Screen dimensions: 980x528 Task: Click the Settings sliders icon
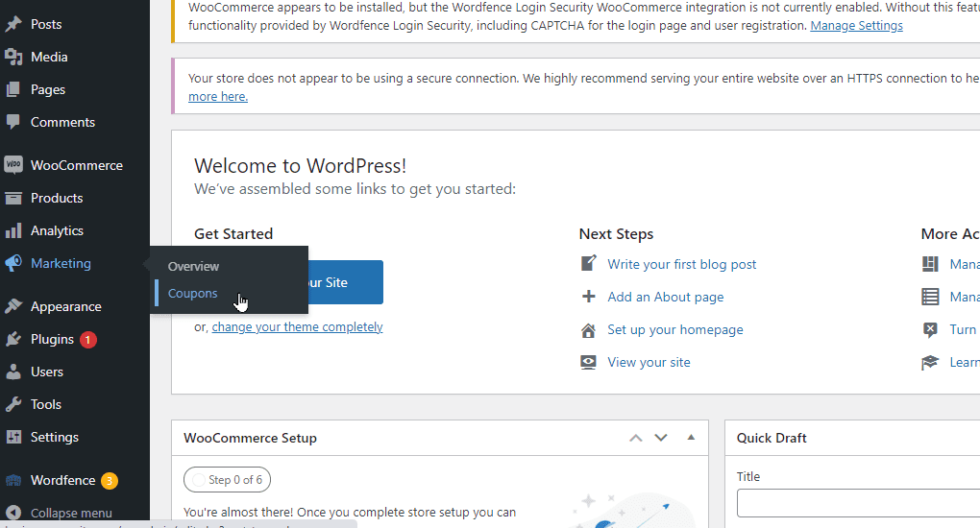(13, 437)
